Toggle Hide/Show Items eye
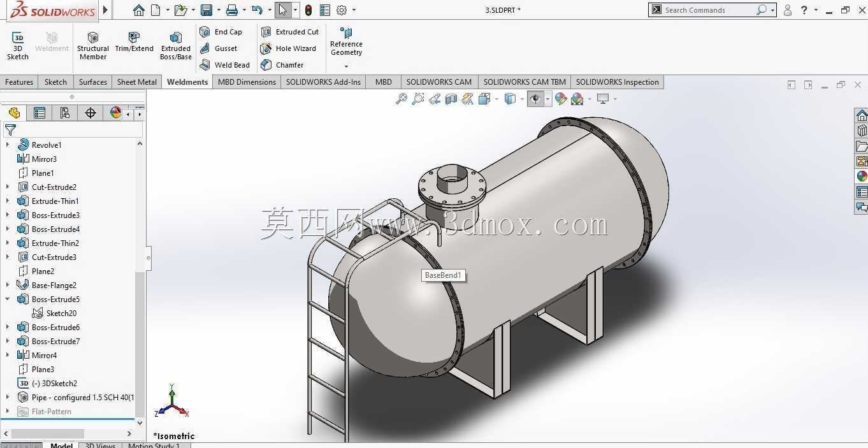 tap(535, 99)
